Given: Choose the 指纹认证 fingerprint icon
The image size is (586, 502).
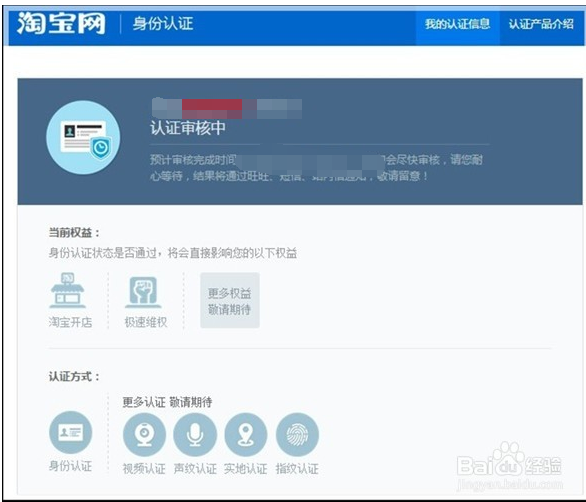Looking at the screenshot, I should click(x=297, y=435).
